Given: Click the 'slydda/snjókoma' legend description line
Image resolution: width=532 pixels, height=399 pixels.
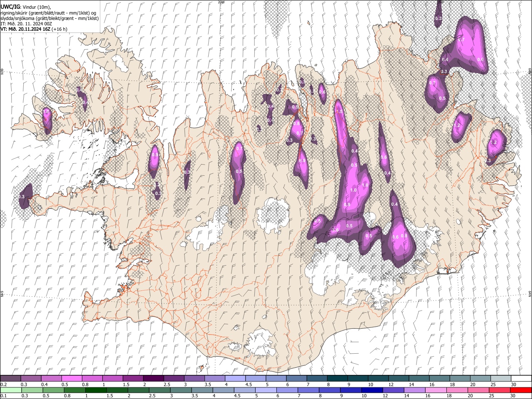Looking at the screenshot, I should [x=49, y=18].
